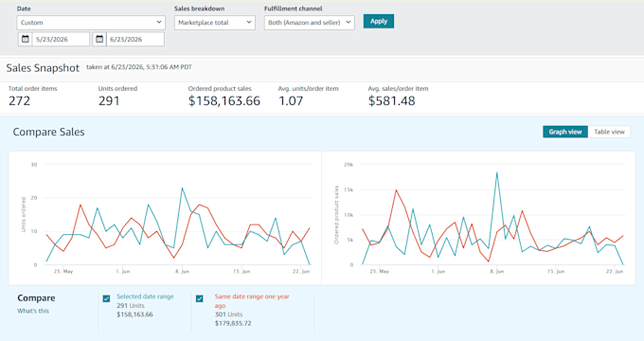
Task: Uncheck Same date range one year ago
Action: click(200, 298)
